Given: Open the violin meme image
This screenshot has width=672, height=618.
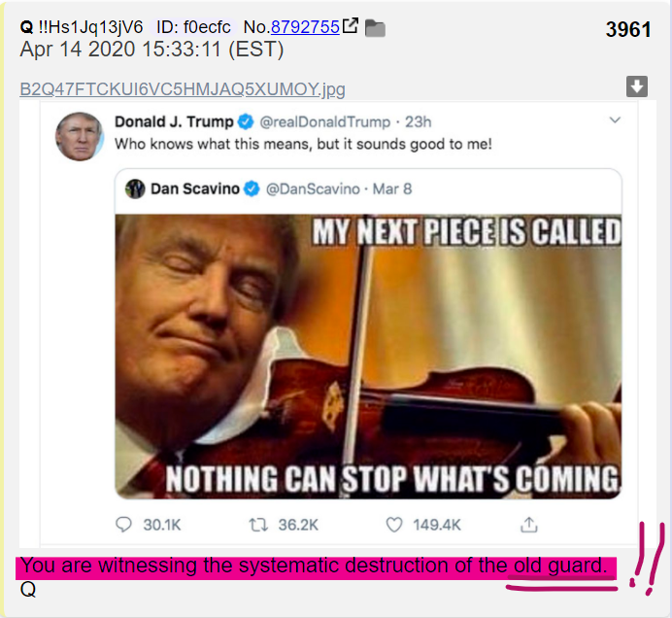Looking at the screenshot, I should tap(368, 357).
